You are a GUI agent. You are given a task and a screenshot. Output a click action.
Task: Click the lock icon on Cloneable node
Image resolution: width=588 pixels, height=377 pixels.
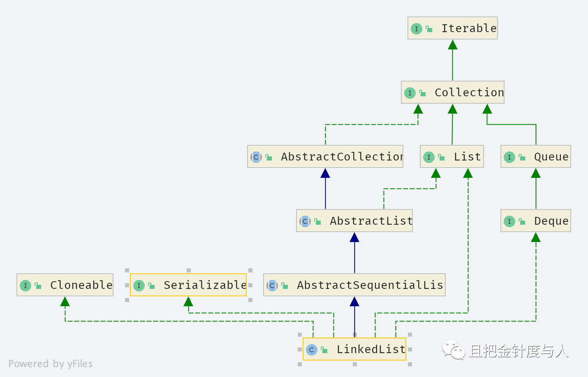tap(38, 286)
